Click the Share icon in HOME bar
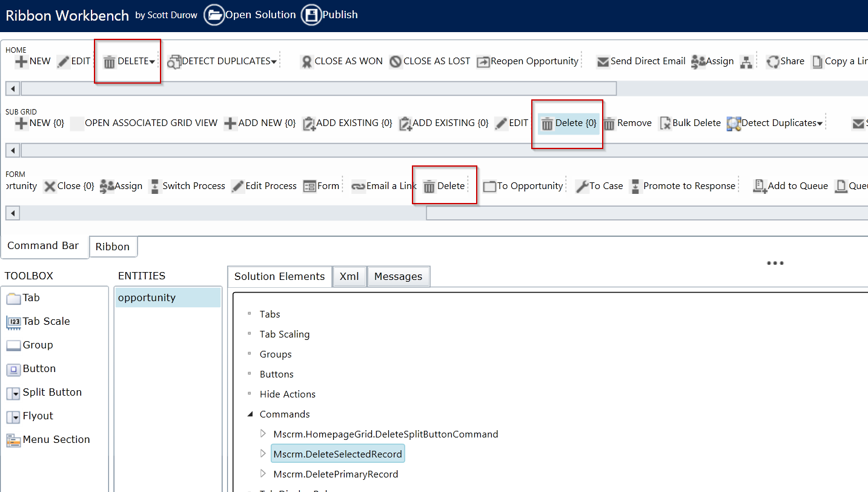The height and width of the screenshot is (492, 868). pos(772,61)
